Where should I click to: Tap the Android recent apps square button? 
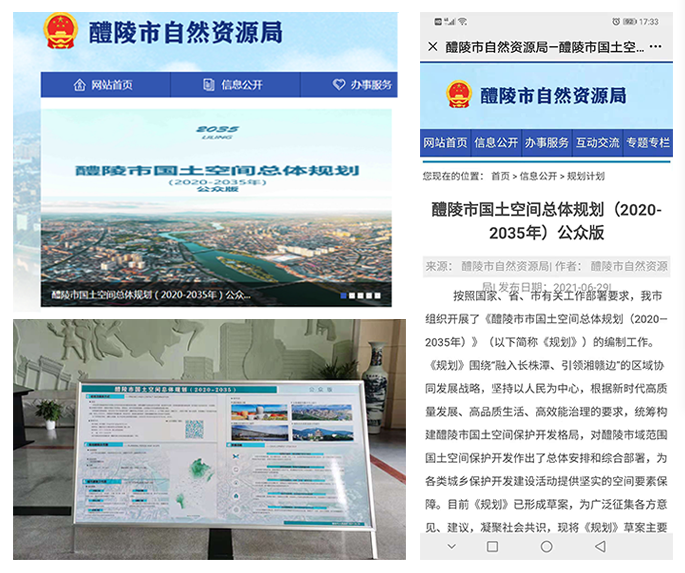coord(492,546)
